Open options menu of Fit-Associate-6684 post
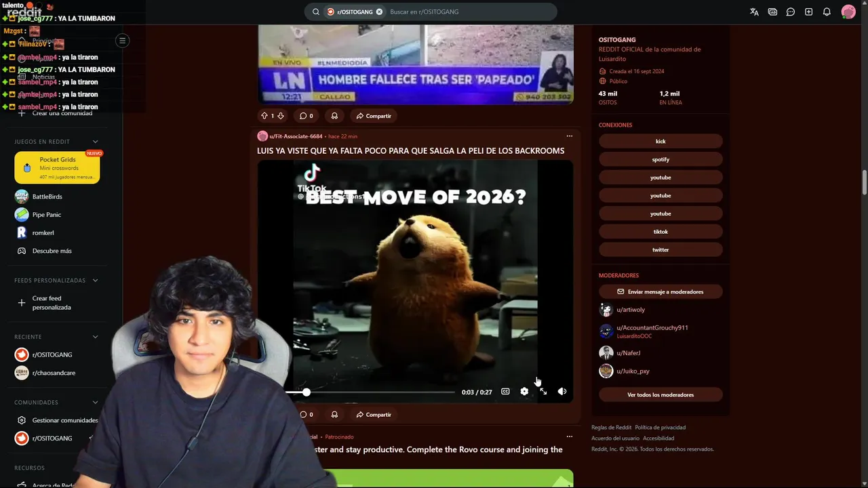This screenshot has height=488, width=868. (x=570, y=136)
